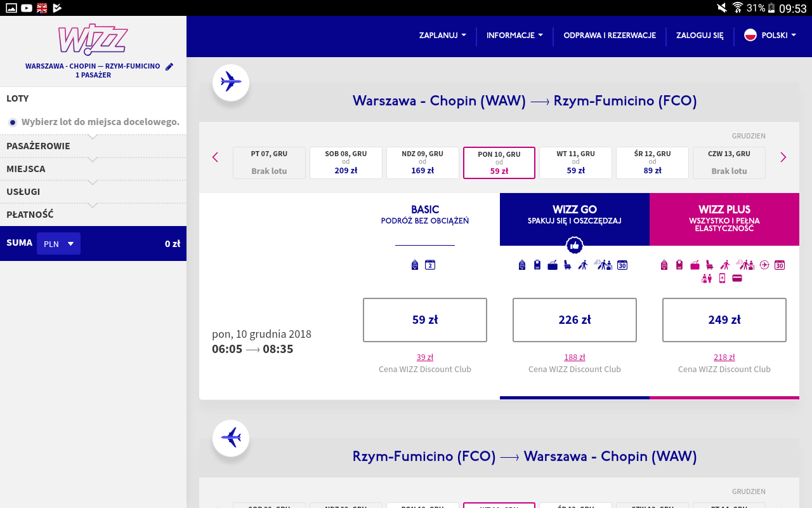Image resolution: width=812 pixels, height=508 pixels.
Task: Expand the USŁUGI section
Action: pyautogui.click(x=93, y=192)
